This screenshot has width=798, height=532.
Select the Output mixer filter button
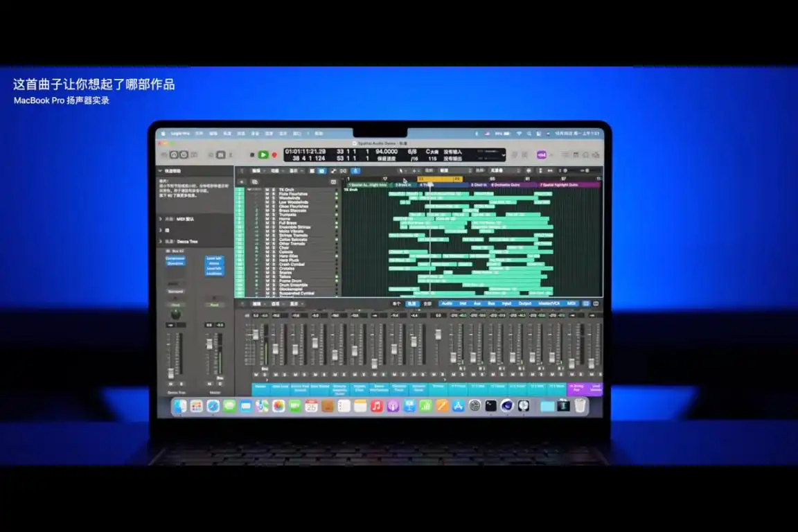(x=524, y=304)
